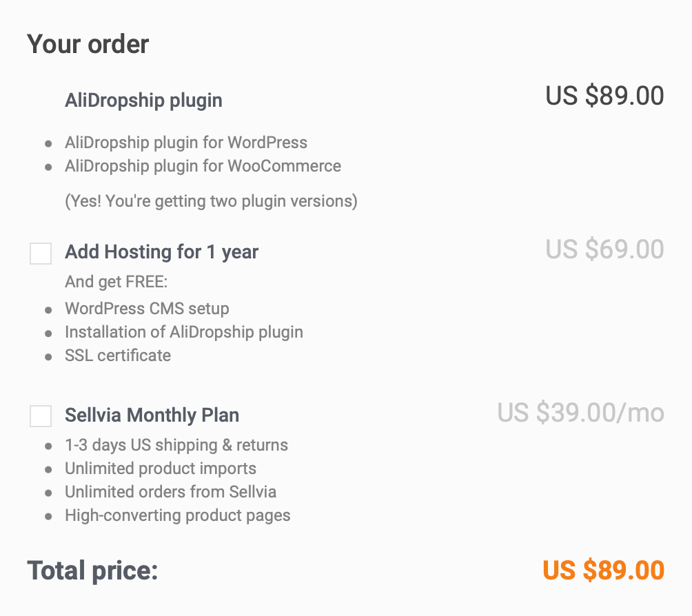Click the SSL certificate list entry

(x=118, y=356)
